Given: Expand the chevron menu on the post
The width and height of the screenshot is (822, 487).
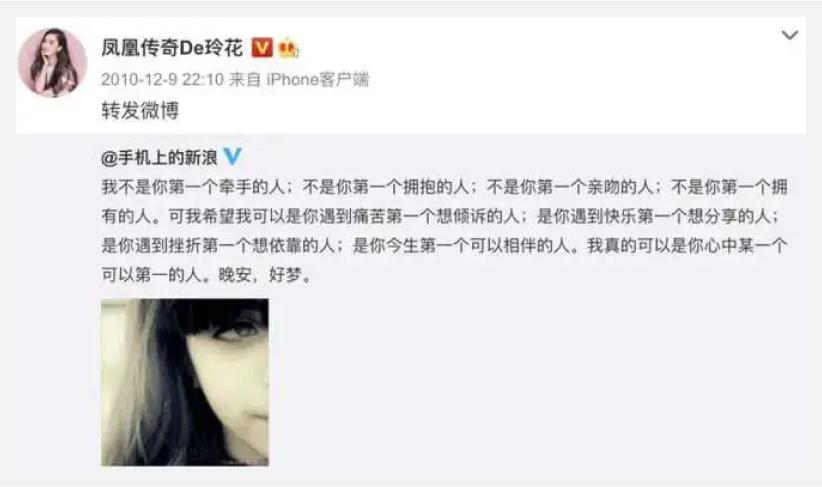Looking at the screenshot, I should click(x=789, y=35).
